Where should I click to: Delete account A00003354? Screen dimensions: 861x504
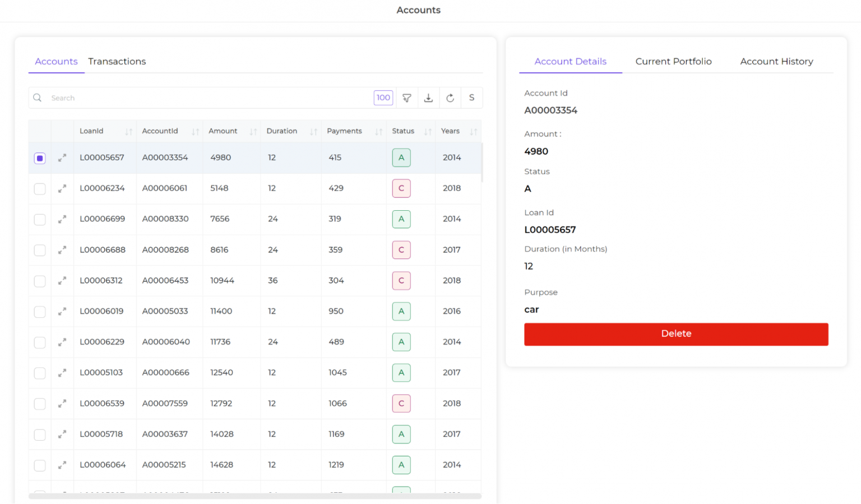point(676,334)
